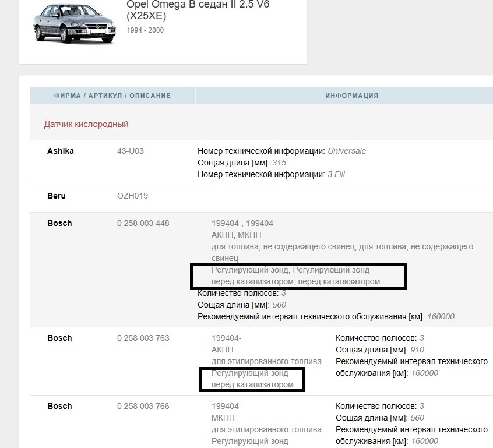Open article OZH019
493x448 pixels.
click(x=132, y=196)
